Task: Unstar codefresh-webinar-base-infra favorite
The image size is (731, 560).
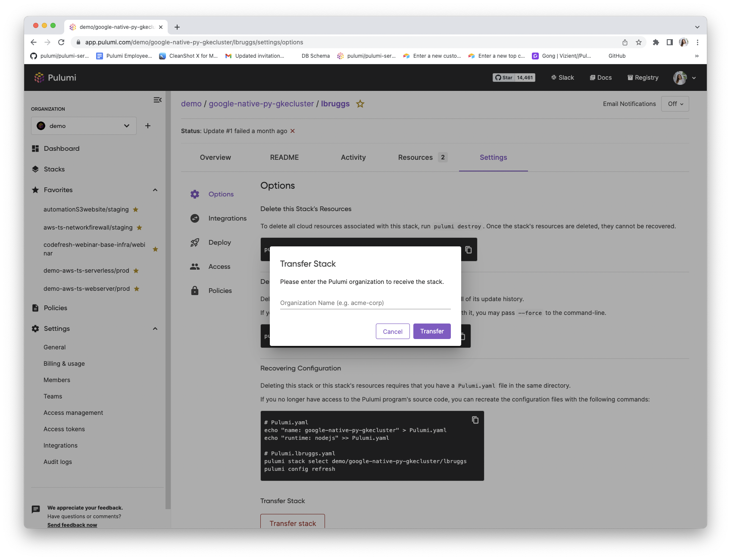Action: coord(156,249)
